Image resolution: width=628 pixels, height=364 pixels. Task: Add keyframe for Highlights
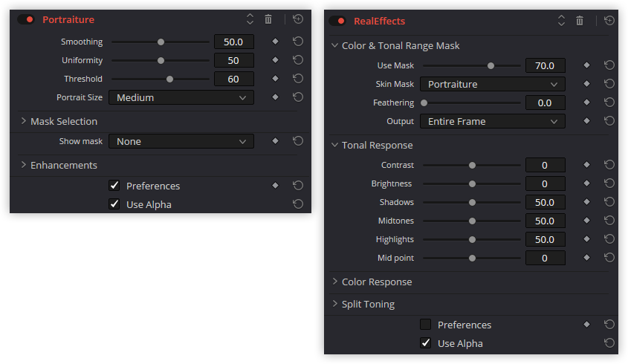pyautogui.click(x=586, y=239)
